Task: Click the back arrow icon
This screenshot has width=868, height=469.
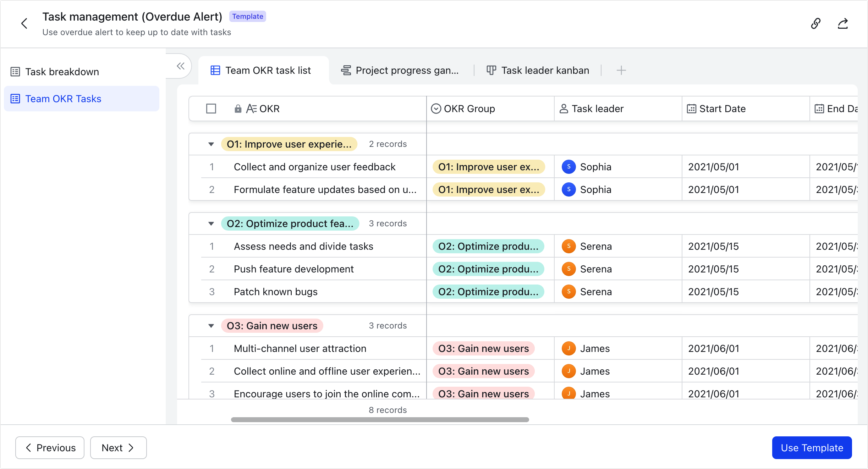Action: click(x=24, y=24)
